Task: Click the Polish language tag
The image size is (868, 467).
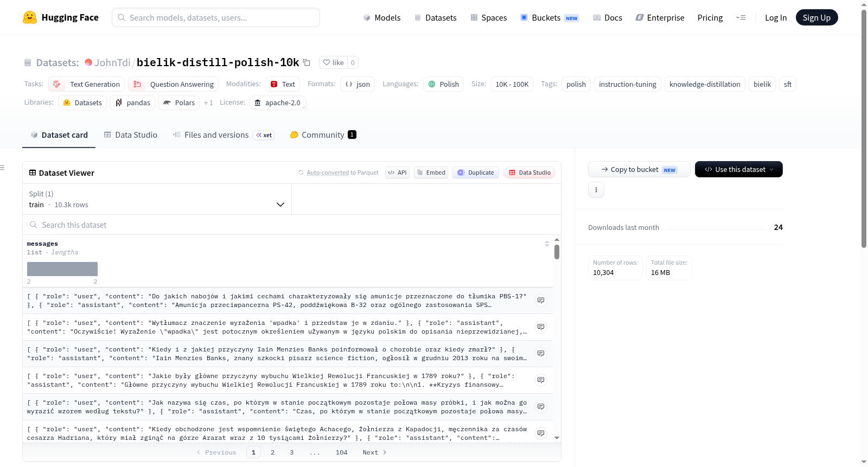Action: coord(443,84)
